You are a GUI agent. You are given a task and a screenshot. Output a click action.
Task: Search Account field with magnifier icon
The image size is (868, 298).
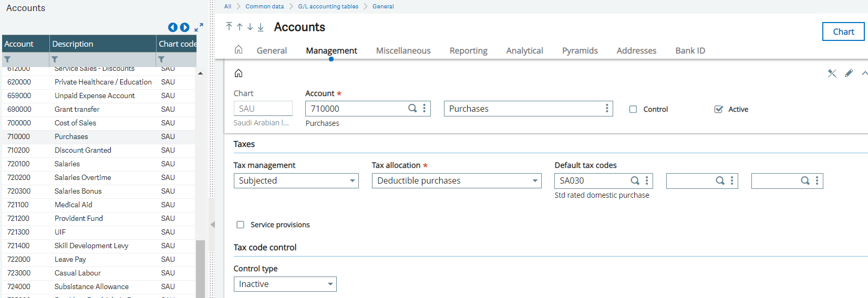(x=412, y=109)
